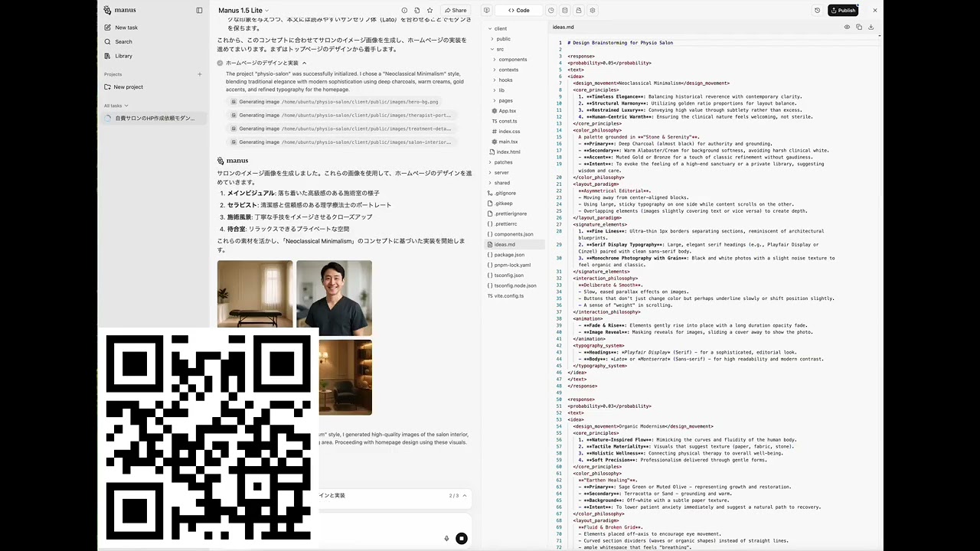This screenshot has width=980, height=551.
Task: Copy ideas.md contents with copy icon
Action: tap(859, 27)
